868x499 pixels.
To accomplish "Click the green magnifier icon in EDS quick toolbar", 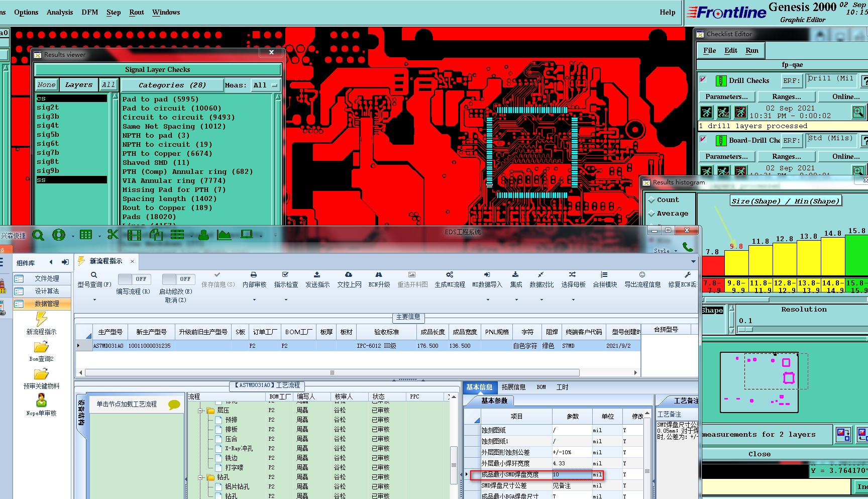I will 38,235.
